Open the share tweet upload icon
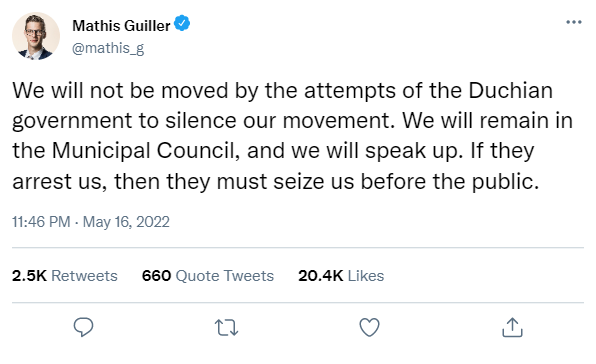Image resolution: width=596 pixels, height=364 pixels. (512, 327)
